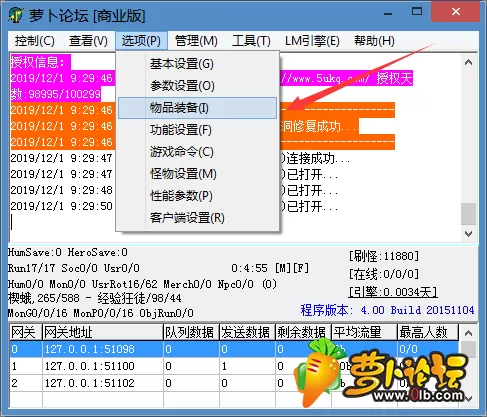Close the open 选项(P) menu
This screenshot has width=487, height=417.
pos(141,41)
